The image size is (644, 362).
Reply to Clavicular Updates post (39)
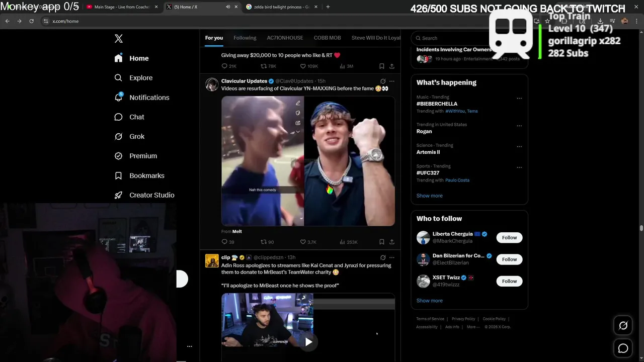(x=228, y=242)
